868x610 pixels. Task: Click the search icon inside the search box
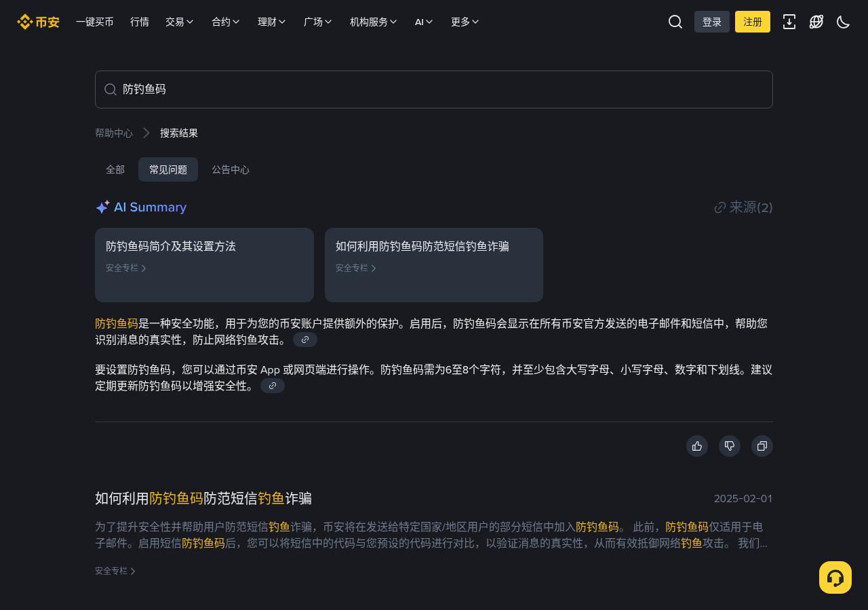click(111, 89)
